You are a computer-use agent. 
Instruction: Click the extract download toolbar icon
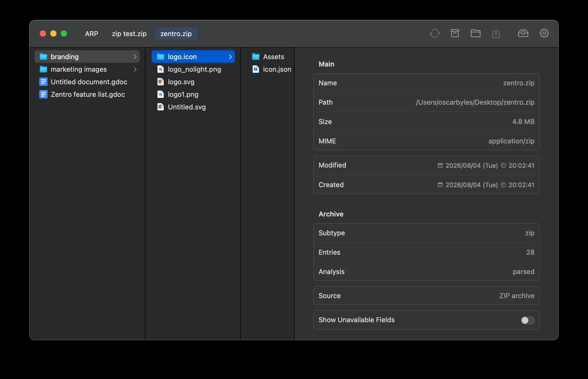point(496,33)
